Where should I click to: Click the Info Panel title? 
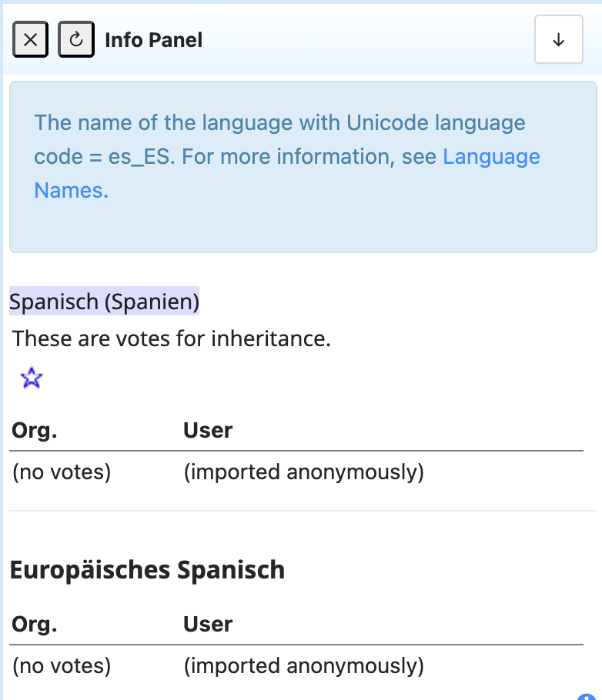coord(152,39)
